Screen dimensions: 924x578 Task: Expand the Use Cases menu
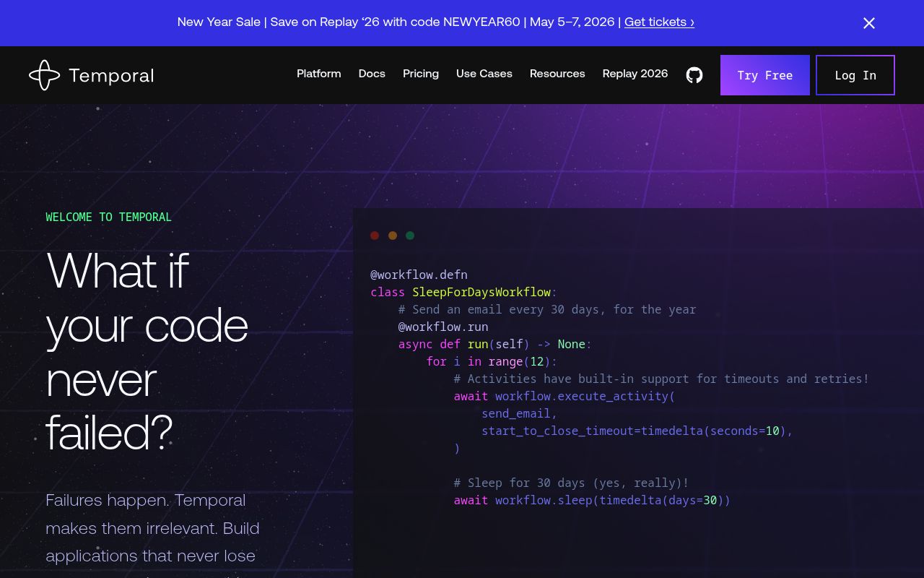(484, 74)
